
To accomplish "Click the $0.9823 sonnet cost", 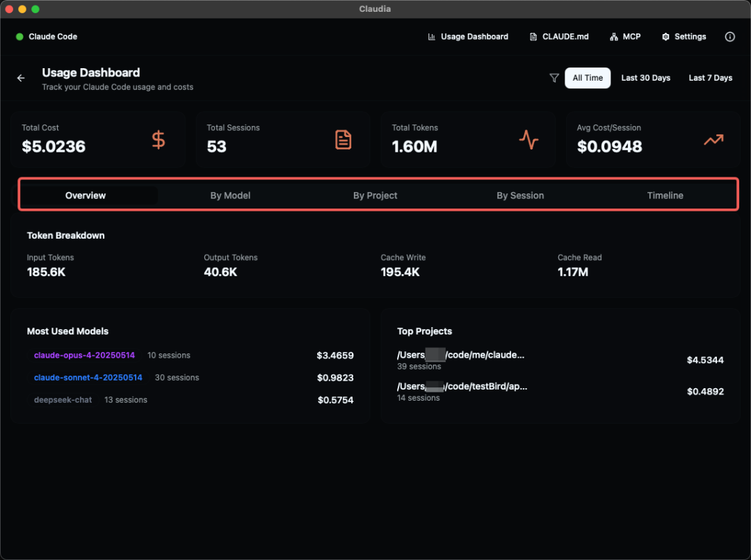I will coord(335,378).
